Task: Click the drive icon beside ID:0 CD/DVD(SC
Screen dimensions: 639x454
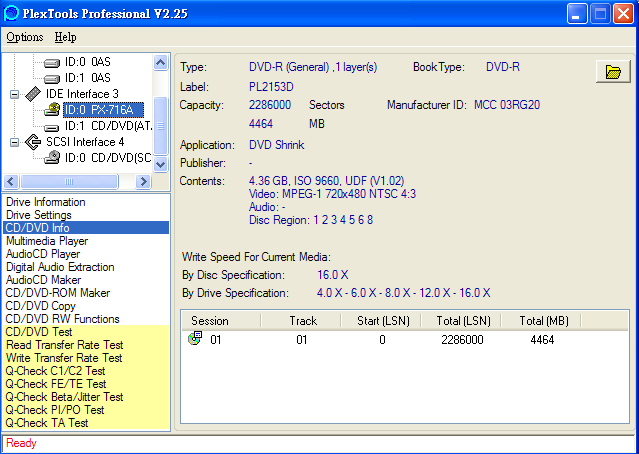Action: coord(52,158)
